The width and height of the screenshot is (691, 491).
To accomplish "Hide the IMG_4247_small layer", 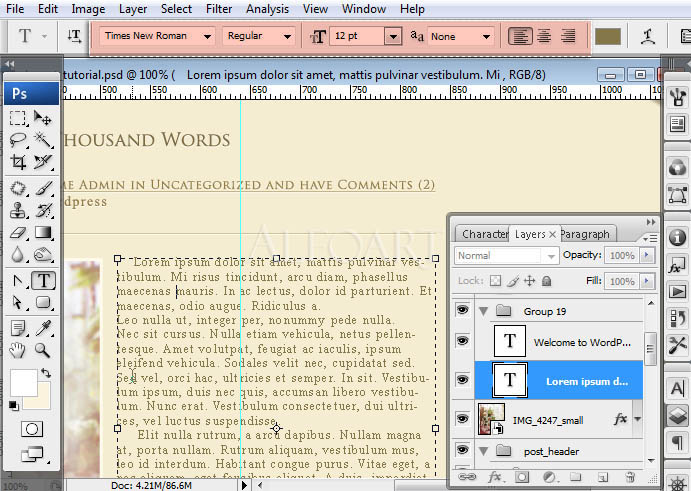I will (462, 418).
